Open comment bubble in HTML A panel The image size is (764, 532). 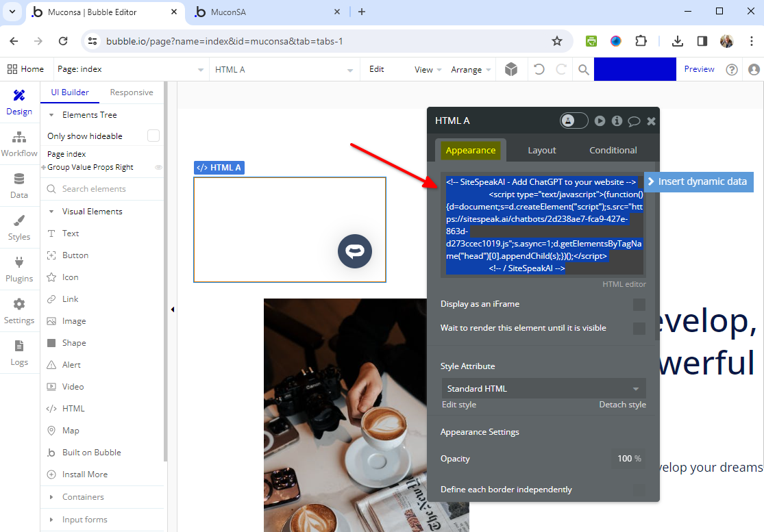click(x=634, y=121)
